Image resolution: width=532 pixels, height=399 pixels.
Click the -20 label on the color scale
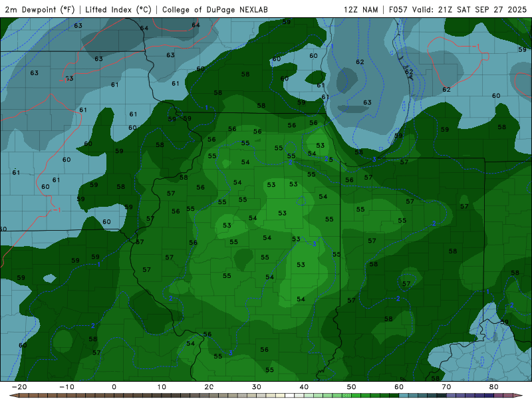click(19, 387)
